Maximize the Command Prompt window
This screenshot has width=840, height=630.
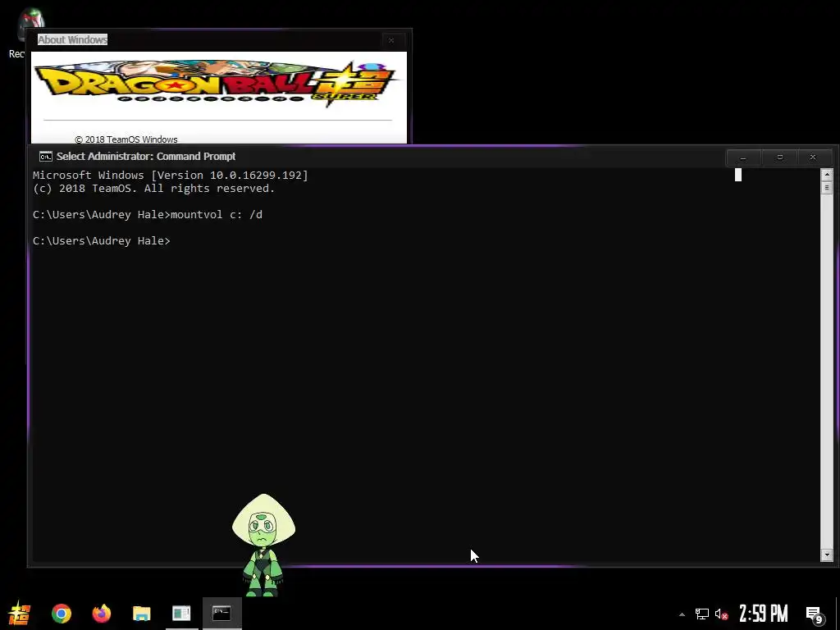tap(780, 157)
